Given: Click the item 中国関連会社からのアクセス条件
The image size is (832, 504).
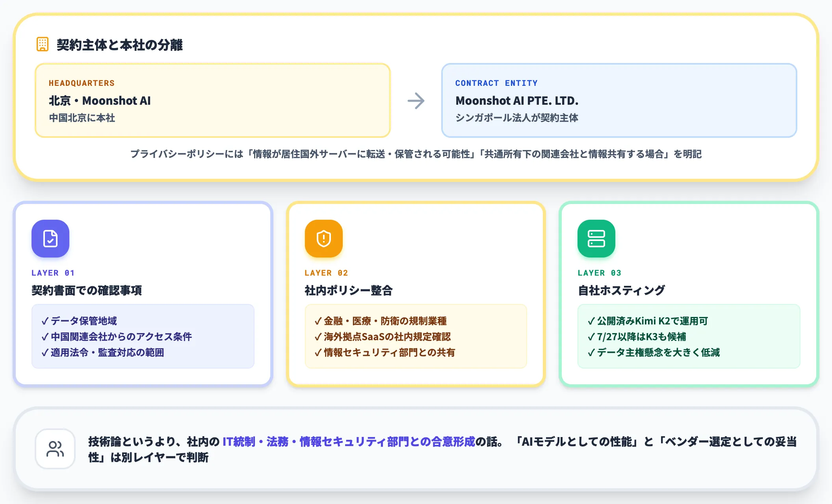Looking at the screenshot, I should pos(117,337).
